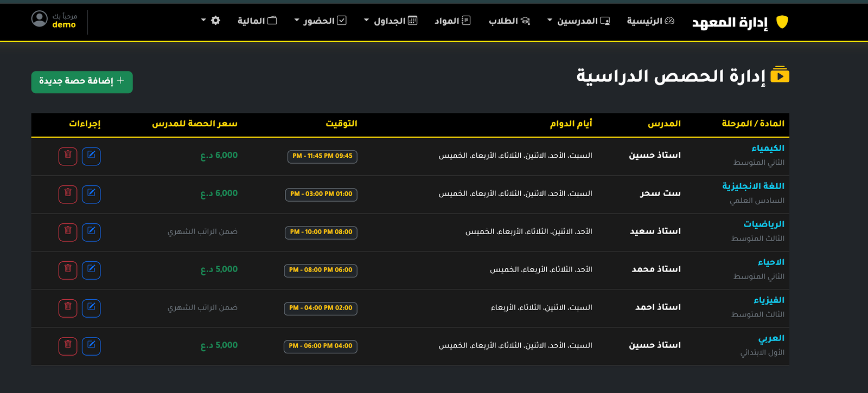Click the edit icon for العربي row
868x393 pixels.
tap(91, 346)
